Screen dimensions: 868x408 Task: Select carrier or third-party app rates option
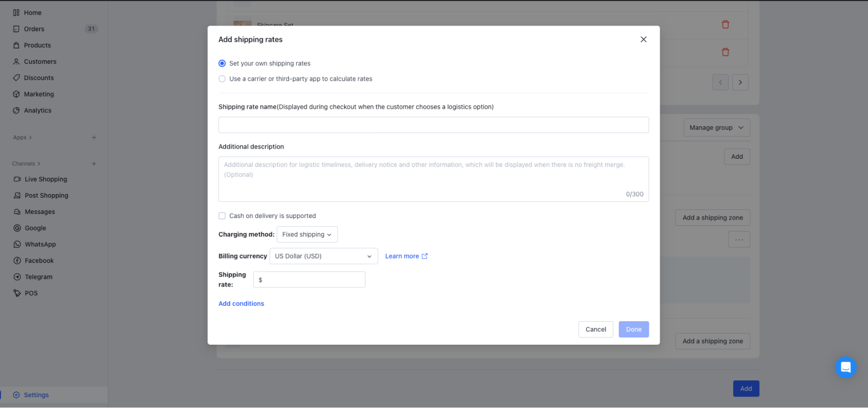(222, 79)
